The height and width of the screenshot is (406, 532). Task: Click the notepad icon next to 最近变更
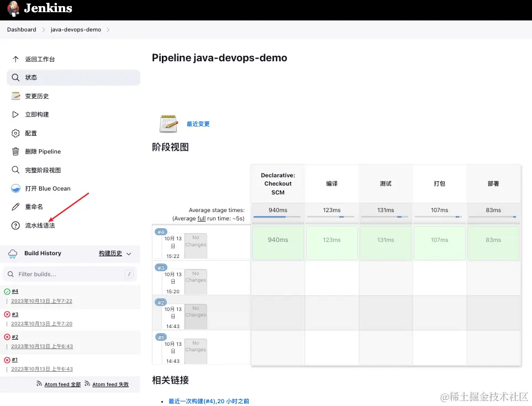click(x=168, y=124)
